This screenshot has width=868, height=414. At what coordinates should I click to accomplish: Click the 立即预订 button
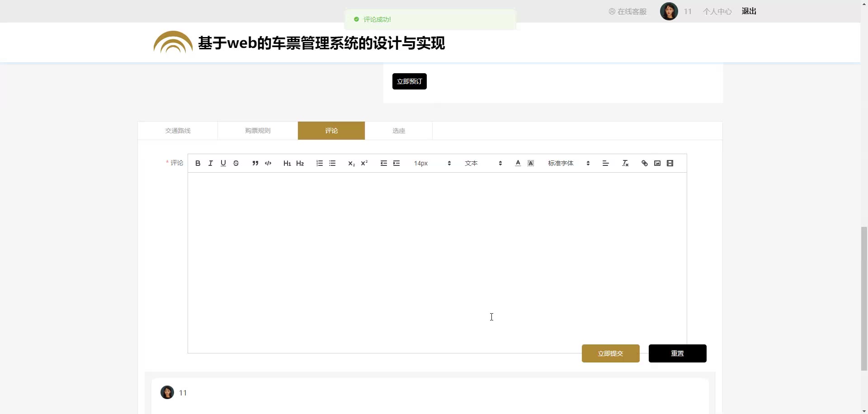coord(410,81)
